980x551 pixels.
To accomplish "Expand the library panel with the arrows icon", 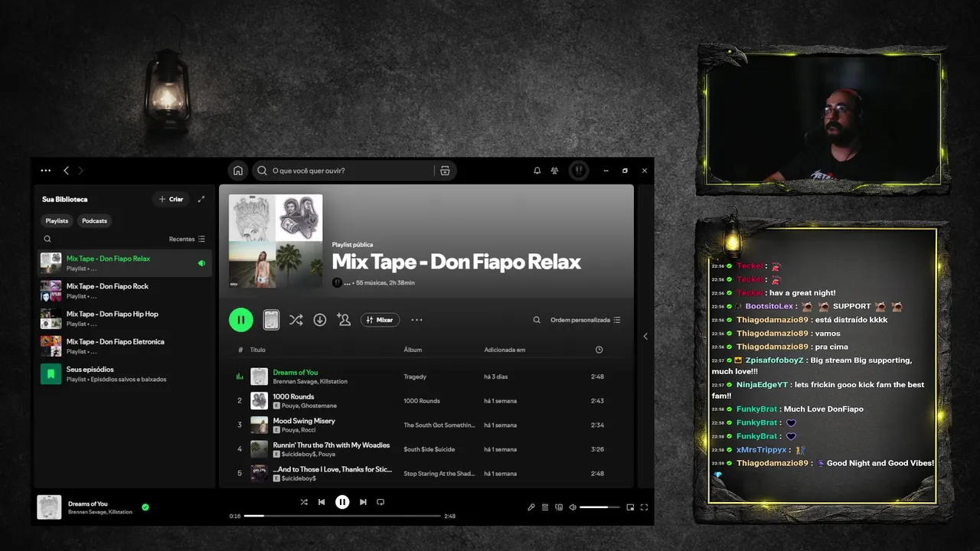I will pyautogui.click(x=201, y=199).
